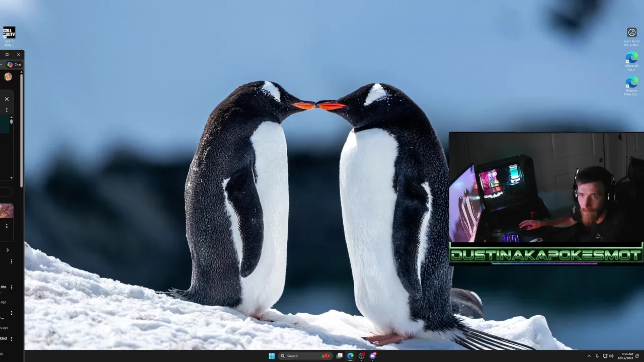Open options menu beside the 'dded' item
The height and width of the screenshot is (362, 644).
pos(11,338)
